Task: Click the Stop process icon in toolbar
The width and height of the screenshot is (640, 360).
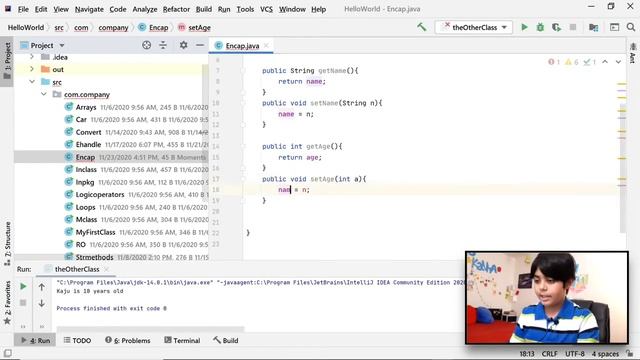Action: pos(573,27)
